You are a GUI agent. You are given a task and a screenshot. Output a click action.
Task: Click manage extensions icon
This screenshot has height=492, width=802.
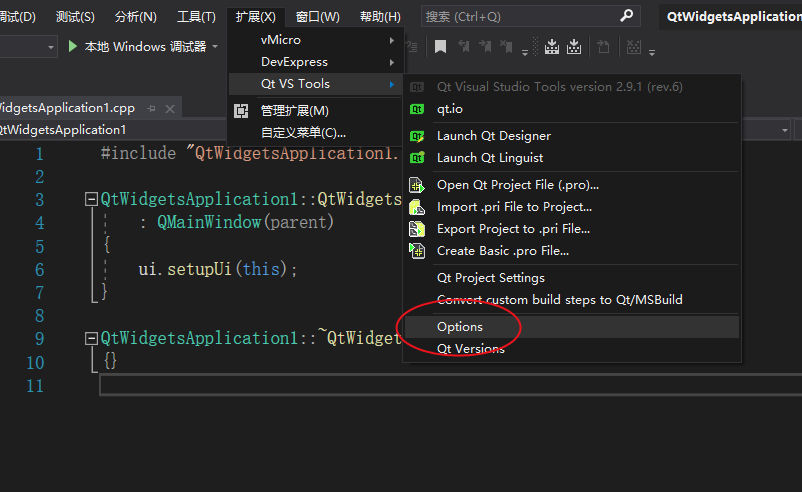coord(241,111)
